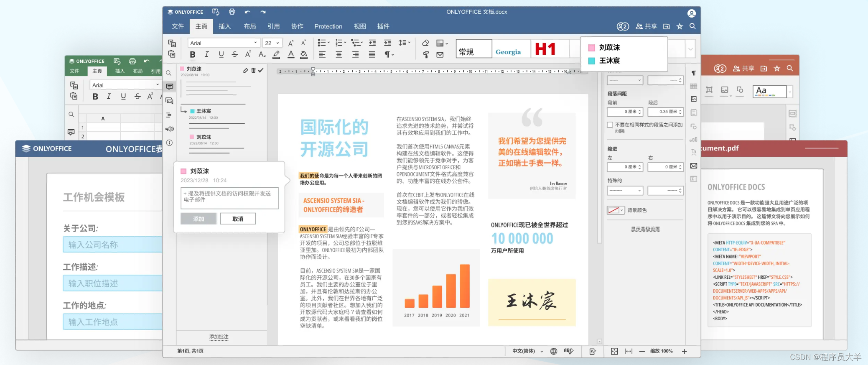The width and height of the screenshot is (868, 365).
Task: Apply subscript in document editor toolbar
Action: click(x=262, y=54)
